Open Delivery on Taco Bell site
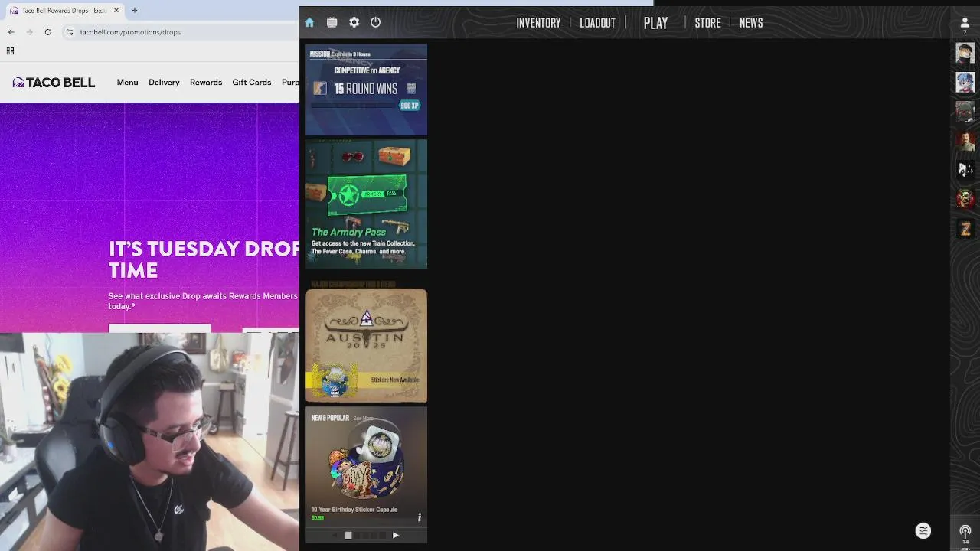Screen dimensions: 980x551 click(164, 83)
